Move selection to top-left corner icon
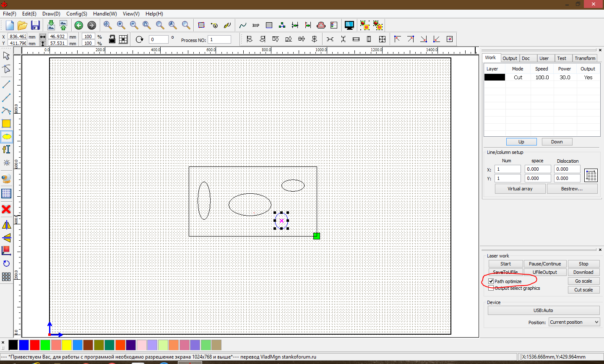604x364 pixels. click(x=397, y=39)
